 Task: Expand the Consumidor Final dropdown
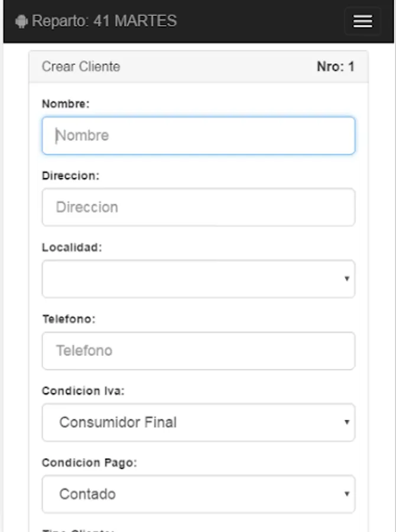coord(198,422)
